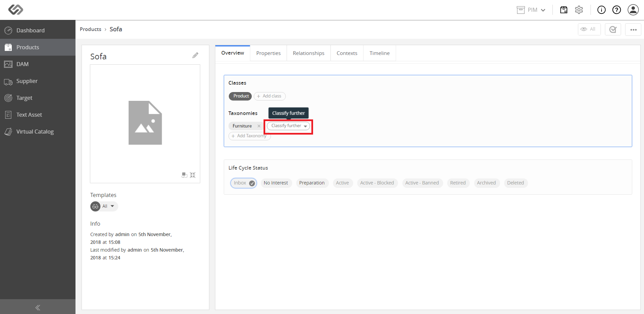Set status to Deleted
Image resolution: width=644 pixels, height=314 pixels.
[x=516, y=183]
